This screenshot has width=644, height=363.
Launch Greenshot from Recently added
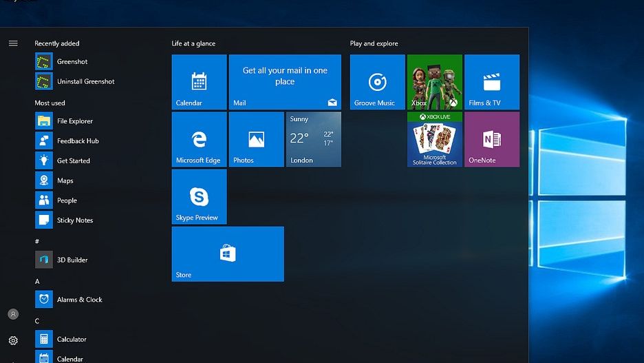(44, 62)
